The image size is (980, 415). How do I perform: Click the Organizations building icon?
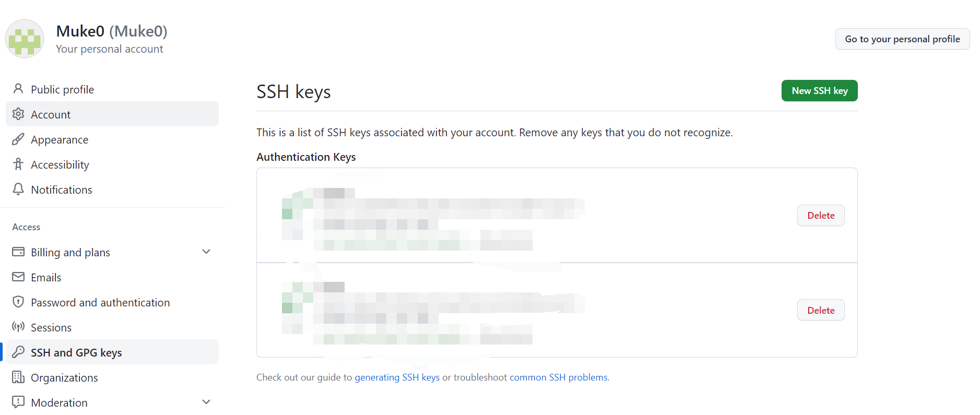click(x=18, y=377)
